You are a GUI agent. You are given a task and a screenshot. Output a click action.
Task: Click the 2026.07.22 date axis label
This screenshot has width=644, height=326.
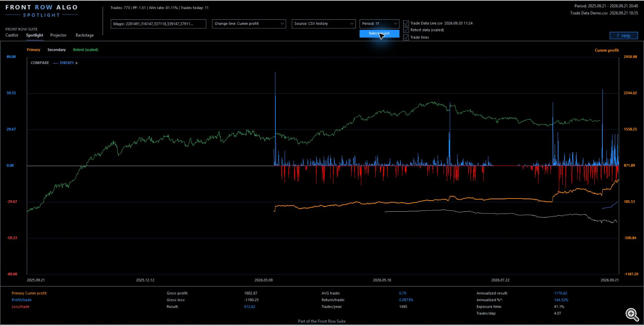[501, 280]
